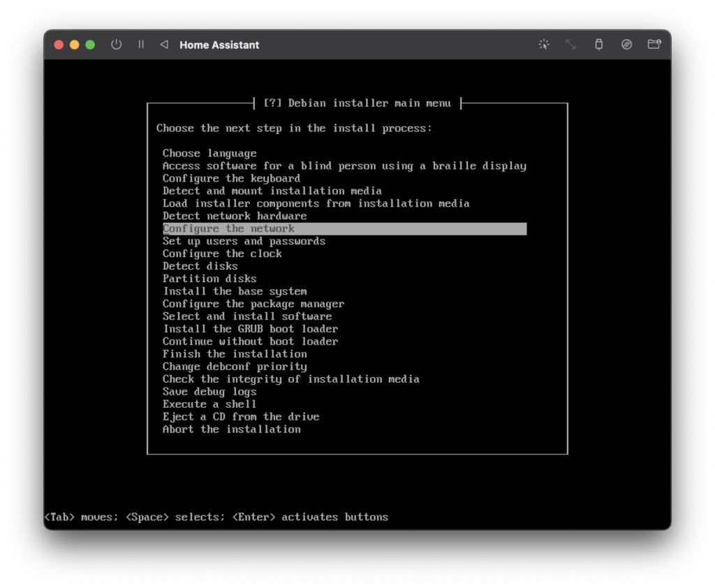Viewport: 715px width, 588px height.
Task: Select Continue without boot loader
Action: (344, 341)
